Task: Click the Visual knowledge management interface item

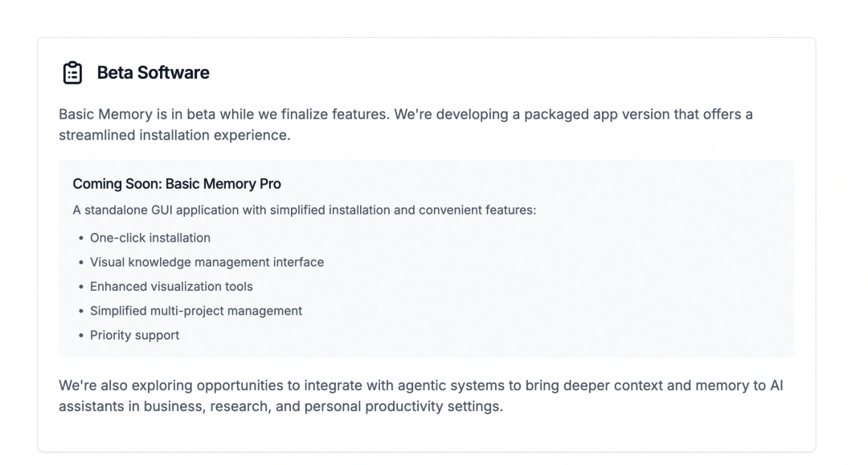Action: 207,262
